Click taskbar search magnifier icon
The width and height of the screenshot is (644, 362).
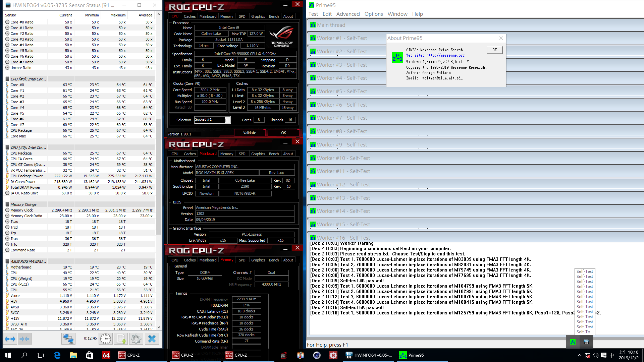24,355
